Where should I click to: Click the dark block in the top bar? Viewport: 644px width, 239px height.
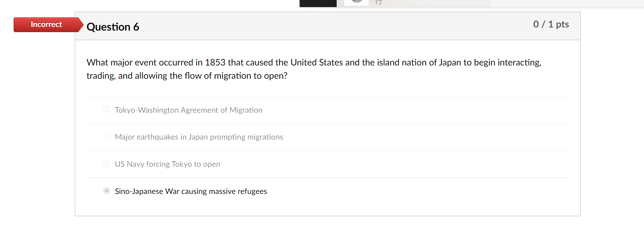tap(318, 3)
